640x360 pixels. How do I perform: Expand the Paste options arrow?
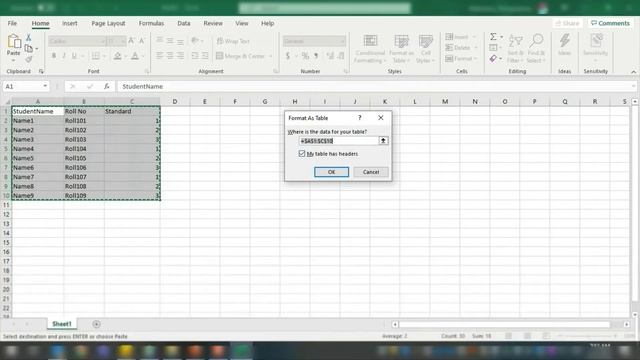coord(13,61)
